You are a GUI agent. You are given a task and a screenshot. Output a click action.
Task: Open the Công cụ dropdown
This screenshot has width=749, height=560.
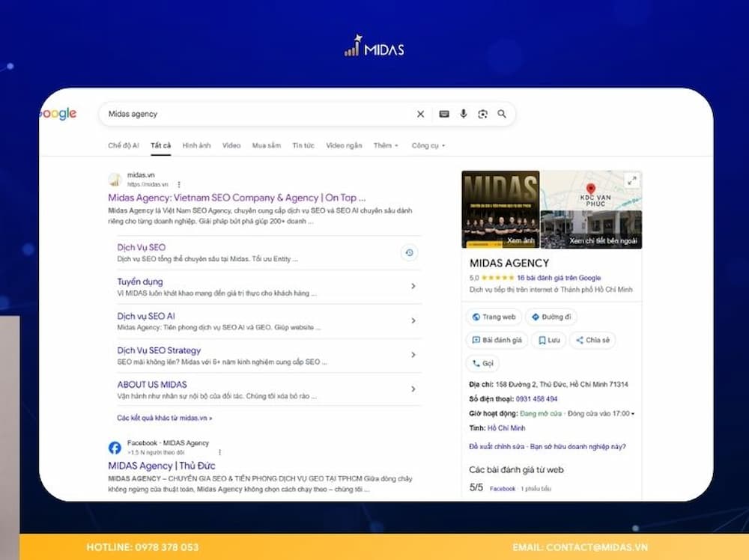click(x=428, y=145)
